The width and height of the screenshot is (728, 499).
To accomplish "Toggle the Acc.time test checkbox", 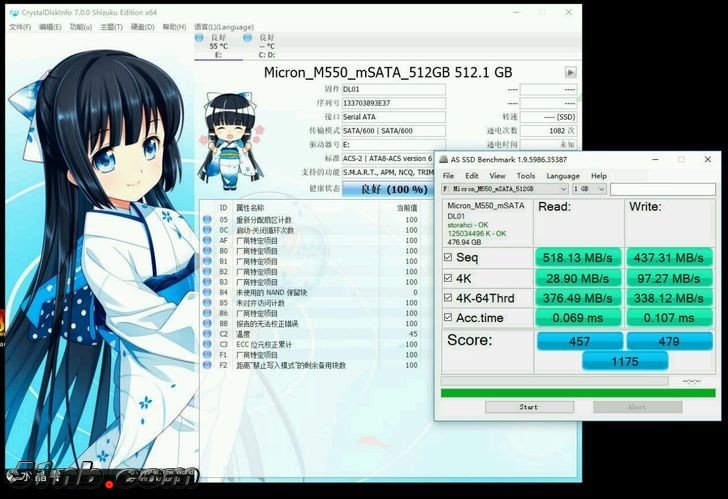I will [447, 316].
